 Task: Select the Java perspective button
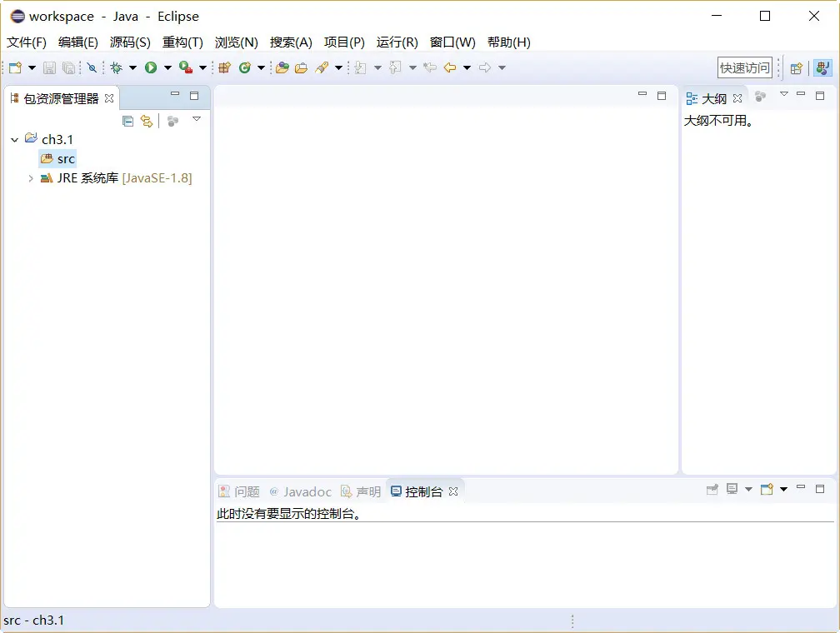click(x=822, y=68)
